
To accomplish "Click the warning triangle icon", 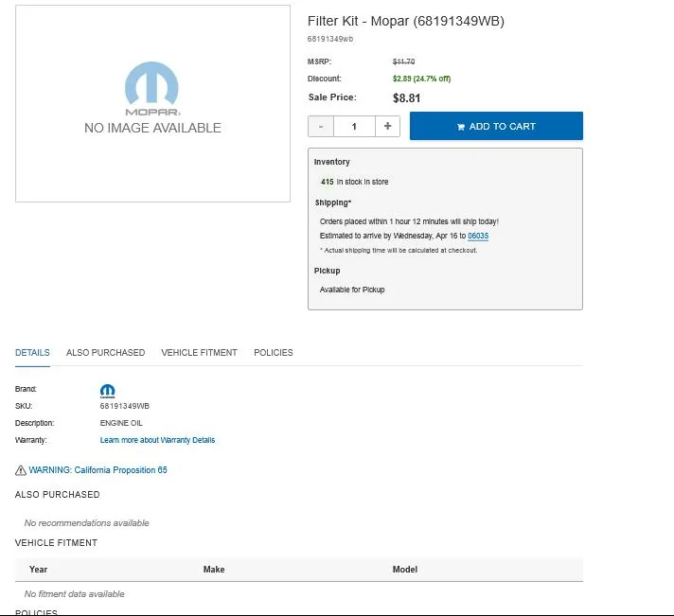I will 21,470.
